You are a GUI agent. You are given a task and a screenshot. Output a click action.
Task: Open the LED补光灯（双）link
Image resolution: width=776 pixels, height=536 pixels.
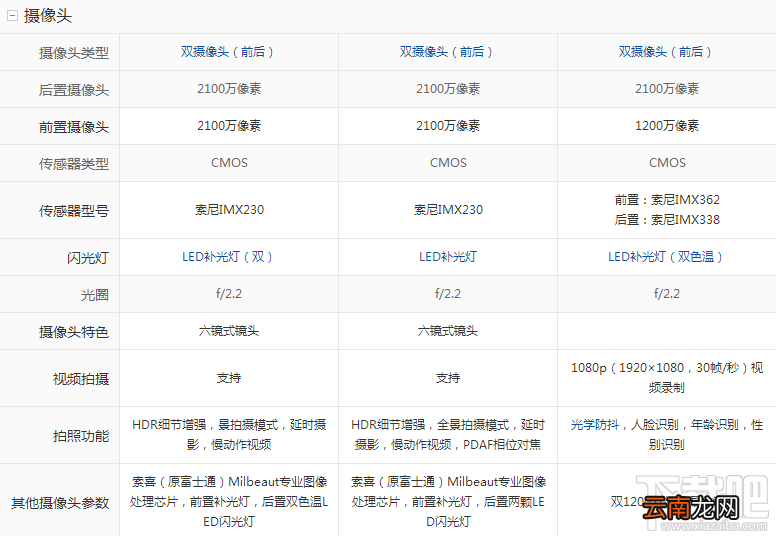pyautogui.click(x=227, y=257)
